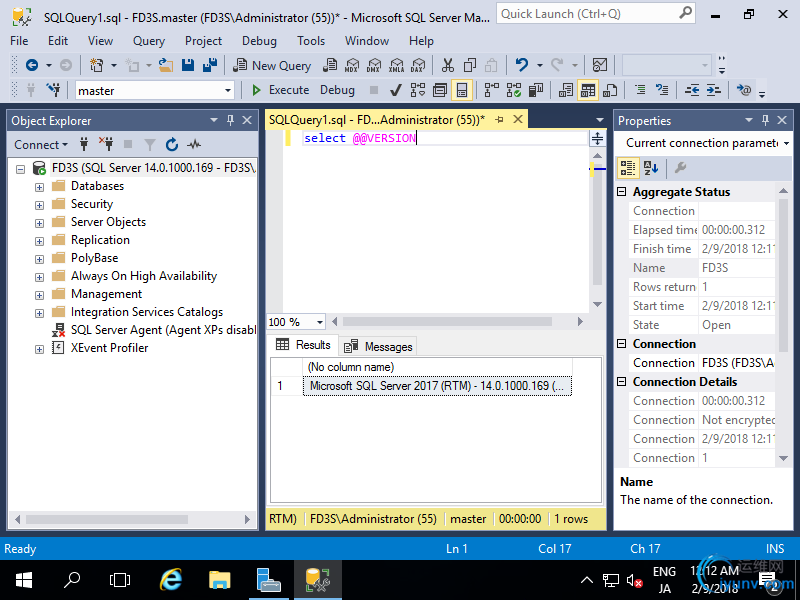Screen dimensions: 800x600
Task: Toggle Include Live Query Statistics
Action: pyautogui.click(x=514, y=90)
